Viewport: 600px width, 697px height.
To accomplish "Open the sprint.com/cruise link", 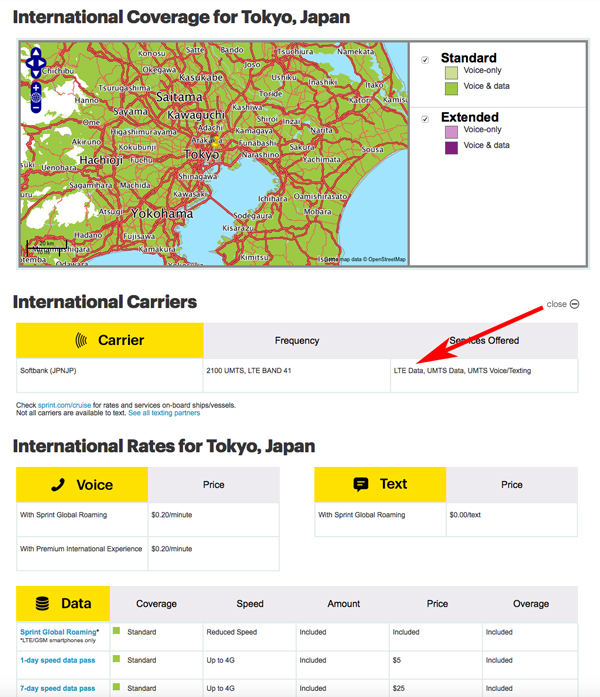I will tap(64, 405).
